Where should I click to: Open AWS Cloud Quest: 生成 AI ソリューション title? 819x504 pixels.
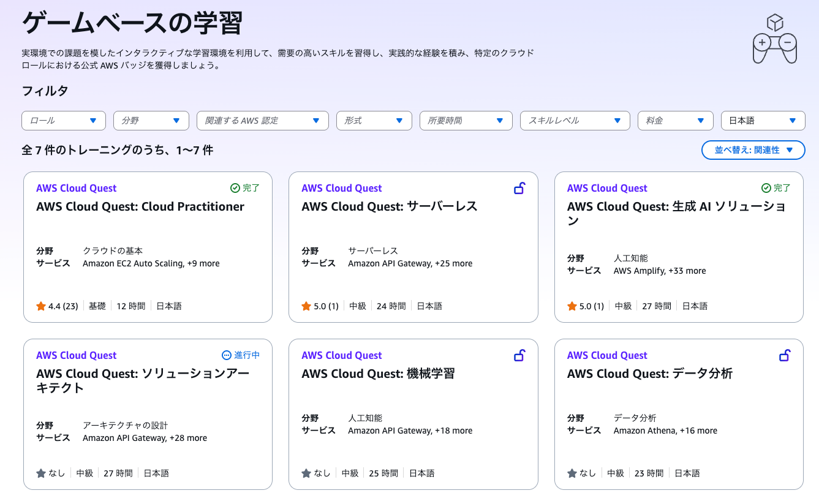[677, 214]
